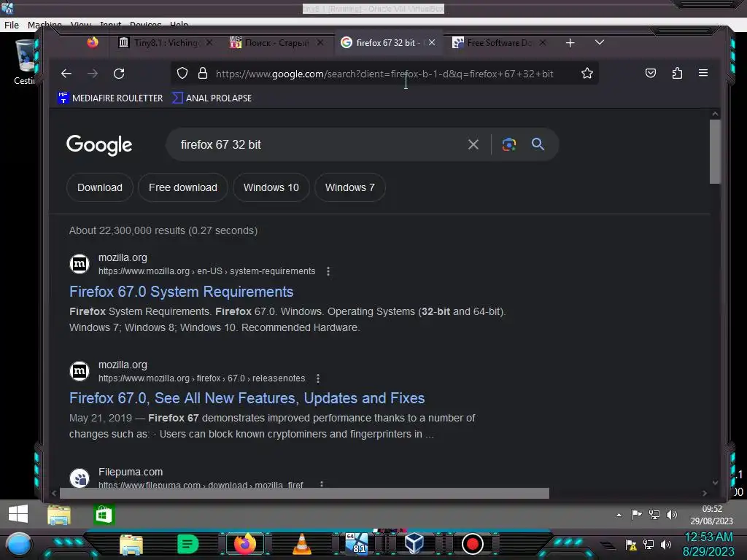Click the URL address bar
This screenshot has height=560, width=747.
tap(384, 74)
